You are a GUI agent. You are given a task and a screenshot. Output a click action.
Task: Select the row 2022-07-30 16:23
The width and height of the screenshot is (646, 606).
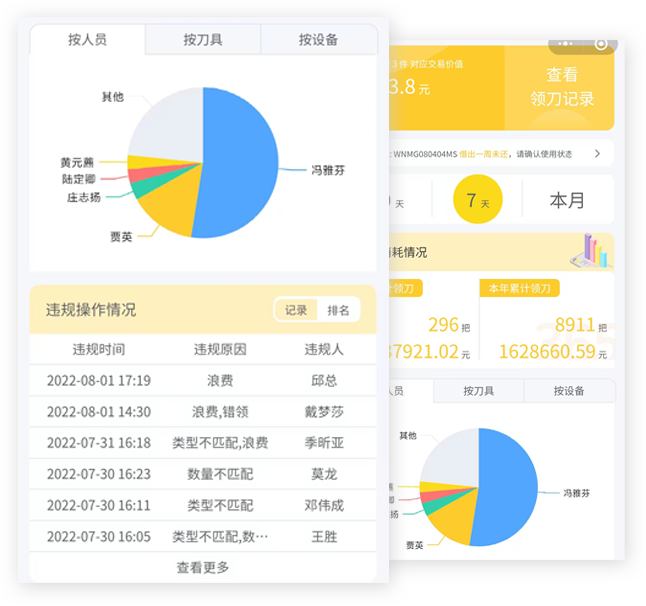tap(203, 474)
